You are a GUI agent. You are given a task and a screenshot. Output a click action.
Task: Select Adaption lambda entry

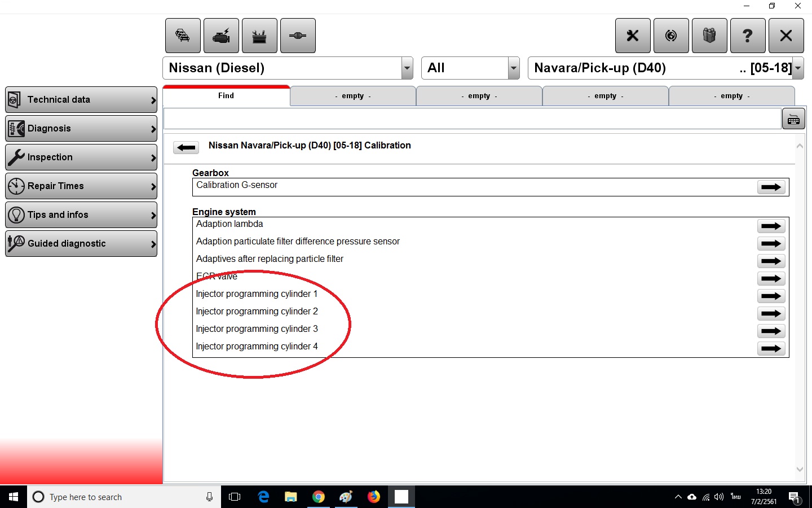pos(230,224)
